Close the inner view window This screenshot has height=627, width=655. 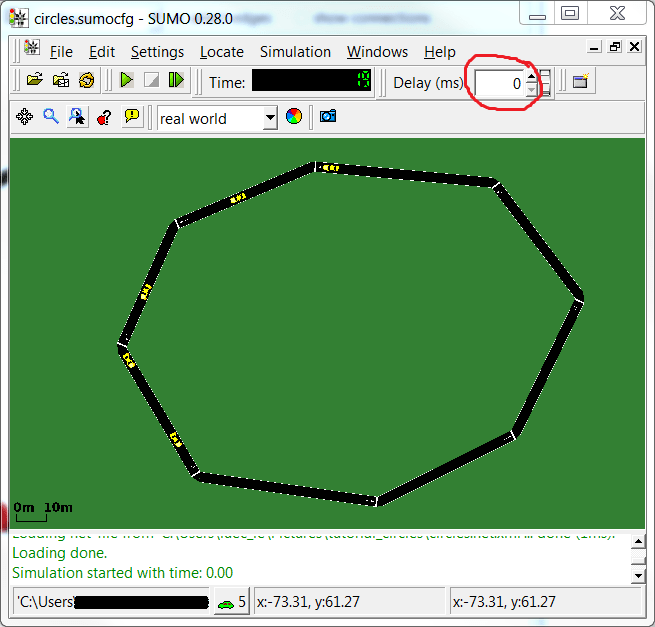(635, 47)
